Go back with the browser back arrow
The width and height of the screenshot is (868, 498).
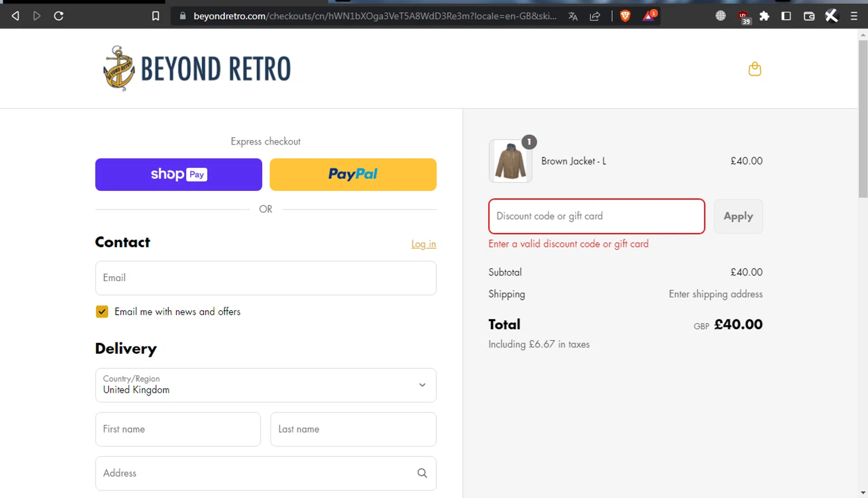click(x=16, y=16)
